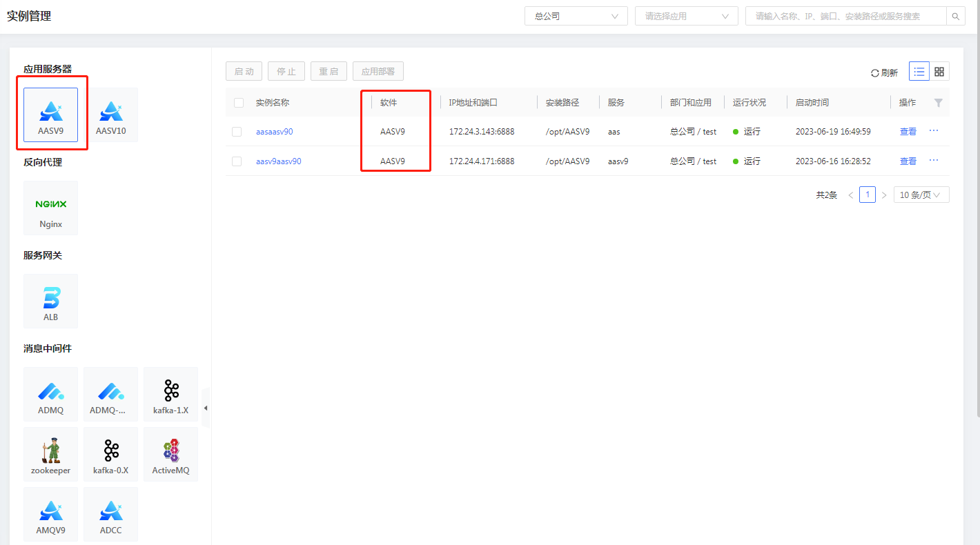Click the 刷新 refresh button

[884, 72]
